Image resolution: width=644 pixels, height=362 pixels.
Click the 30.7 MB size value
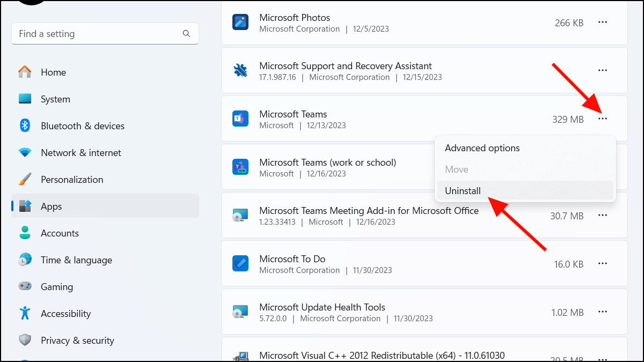(x=567, y=216)
